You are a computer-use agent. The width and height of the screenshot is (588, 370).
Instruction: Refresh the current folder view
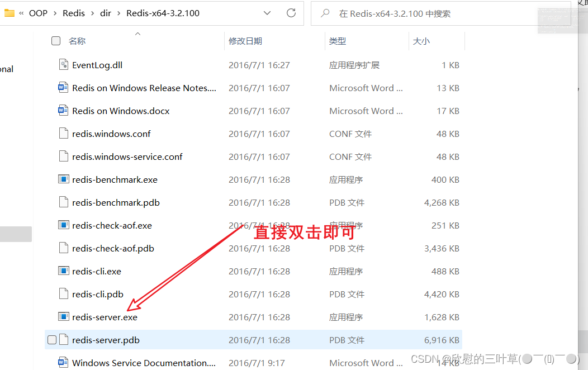pos(291,13)
